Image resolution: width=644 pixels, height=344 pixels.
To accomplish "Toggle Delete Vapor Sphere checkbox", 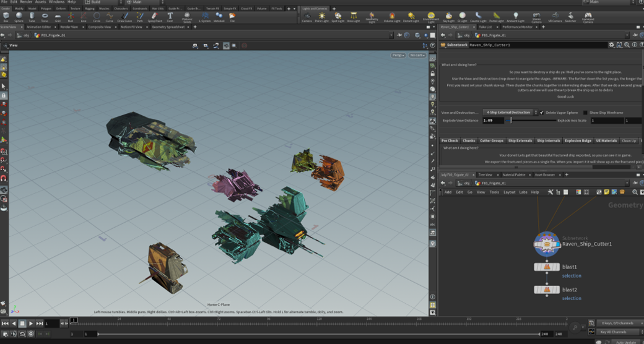I will 542,113.
